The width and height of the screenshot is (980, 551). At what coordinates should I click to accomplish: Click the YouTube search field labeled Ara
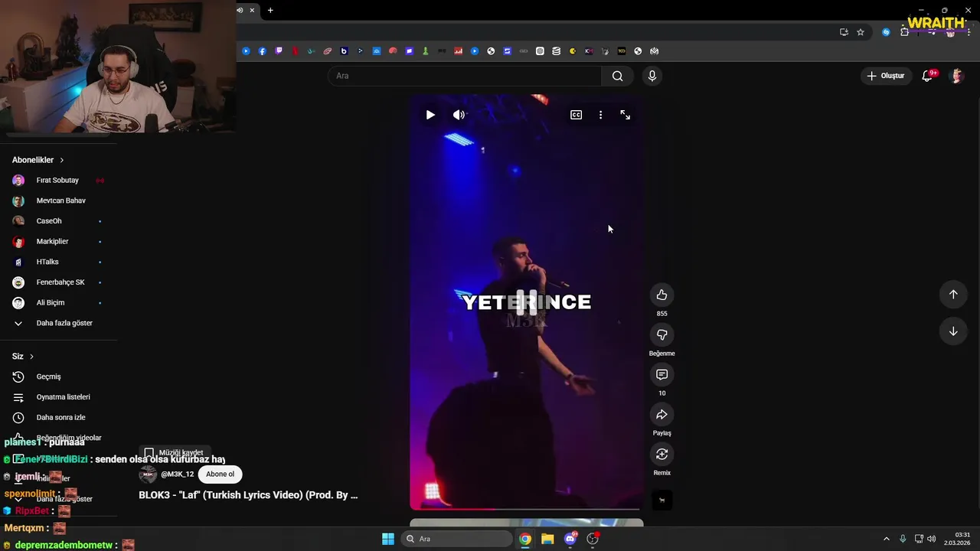click(465, 76)
